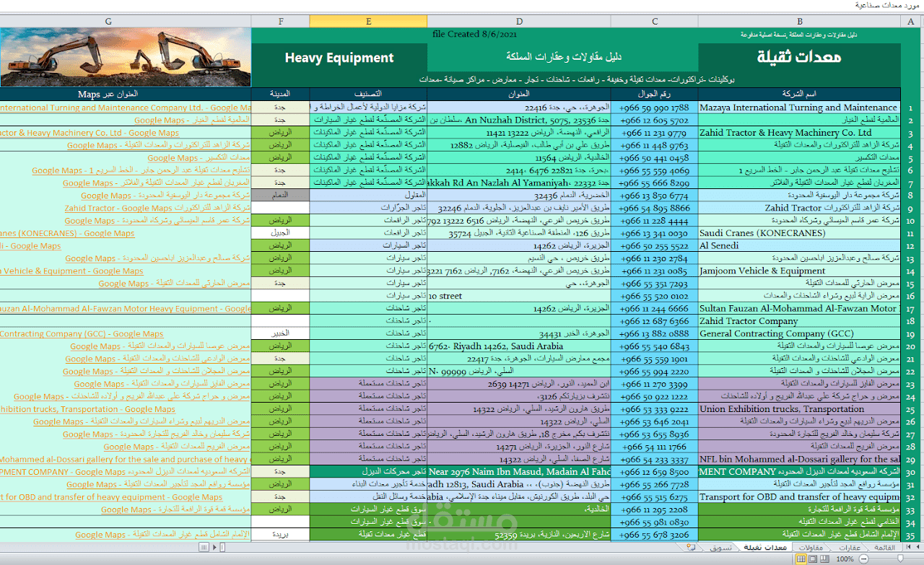The height and width of the screenshot is (565, 924).
Task: Select column G header
Action: (109, 22)
